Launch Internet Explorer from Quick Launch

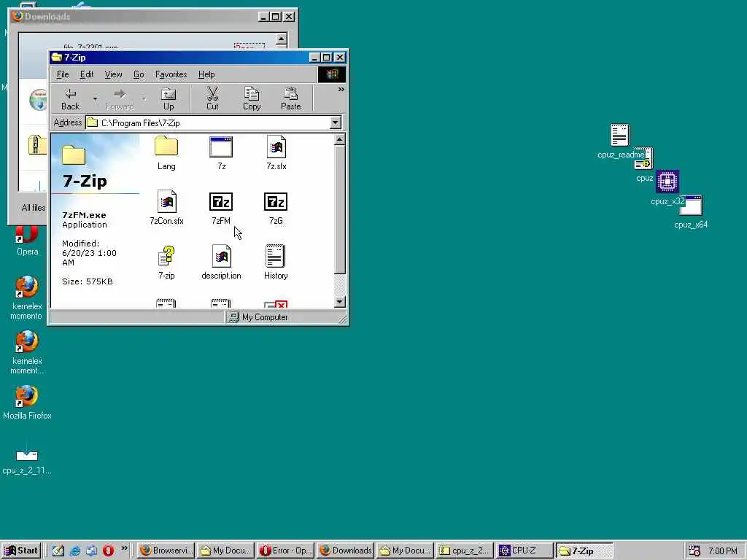click(x=75, y=551)
